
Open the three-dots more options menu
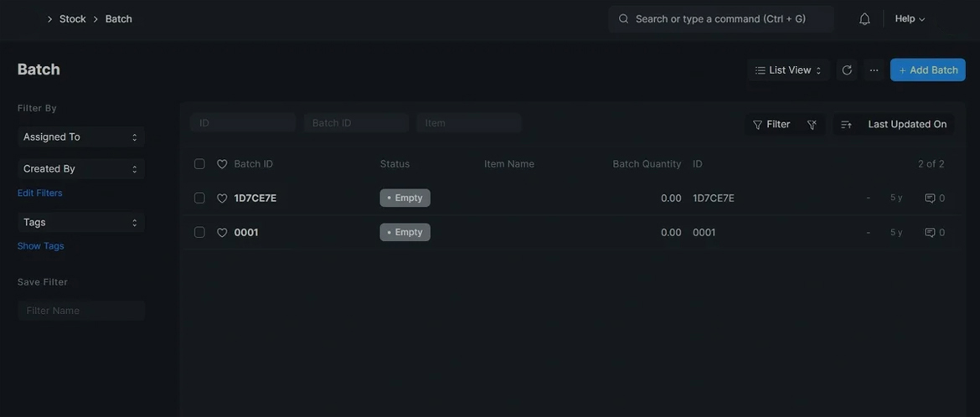coord(874,70)
